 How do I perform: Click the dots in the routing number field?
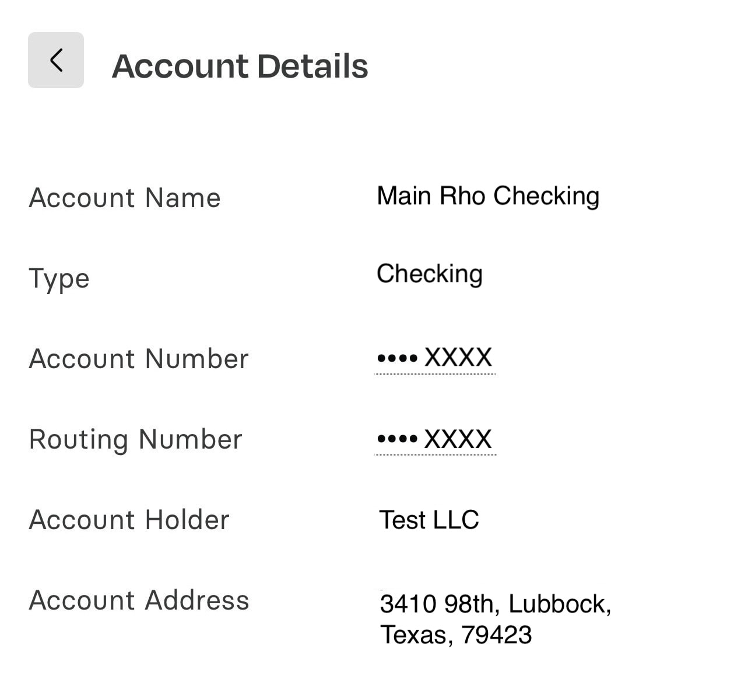point(397,439)
